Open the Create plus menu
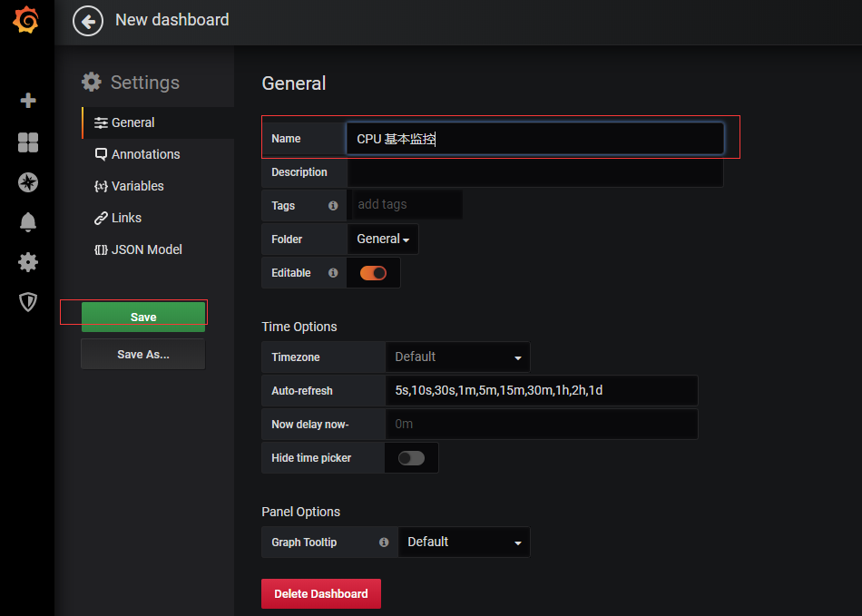 pos(28,101)
